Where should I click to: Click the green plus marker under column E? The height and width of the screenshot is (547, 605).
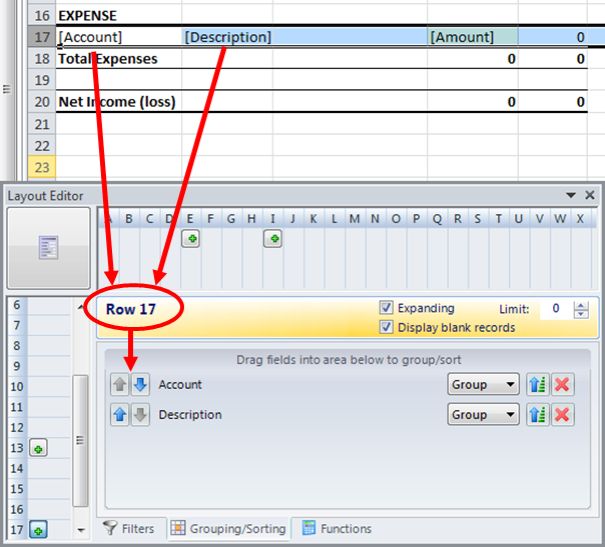(x=191, y=239)
